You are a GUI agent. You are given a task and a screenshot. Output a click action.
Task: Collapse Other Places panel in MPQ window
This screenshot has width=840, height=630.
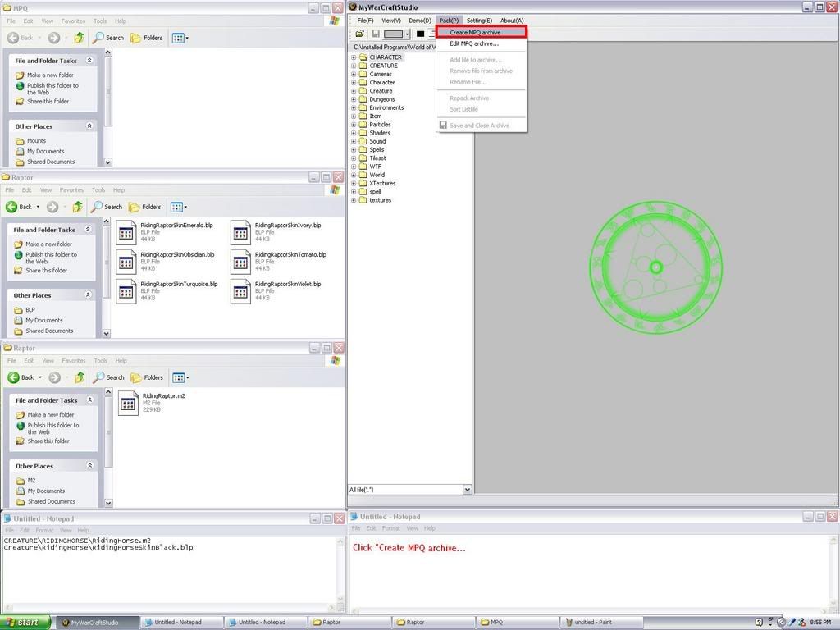point(89,126)
